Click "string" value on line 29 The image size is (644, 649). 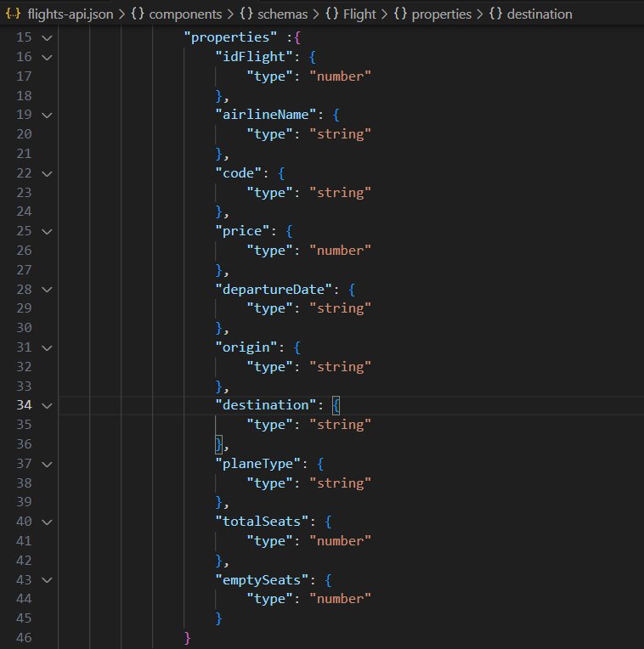tap(340, 308)
